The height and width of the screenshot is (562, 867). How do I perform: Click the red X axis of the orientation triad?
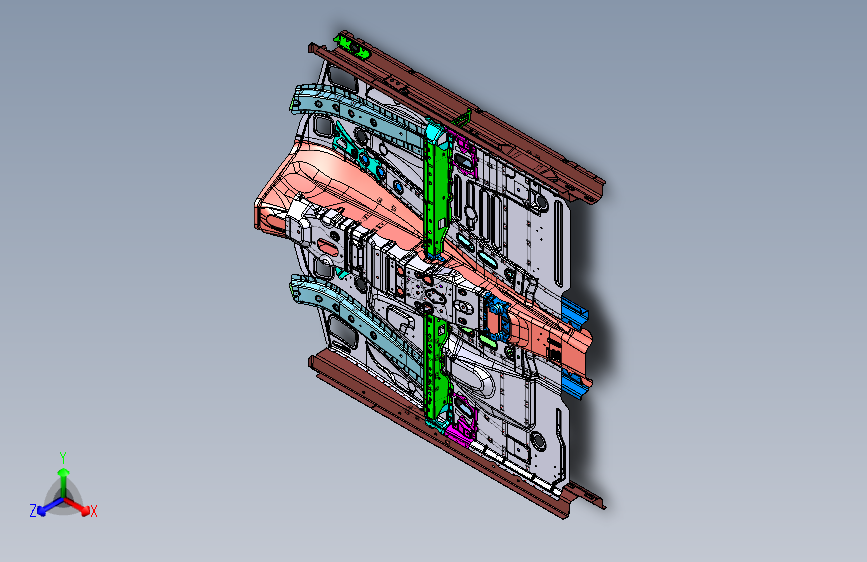coord(77,506)
